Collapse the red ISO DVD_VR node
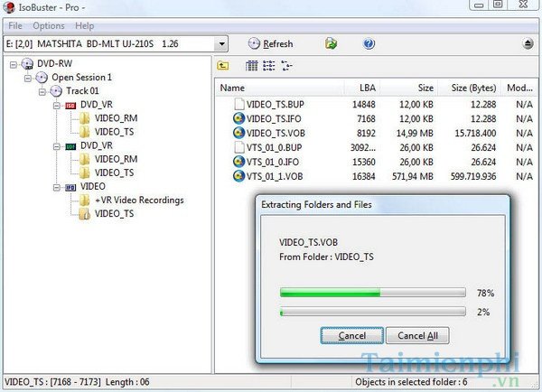Image resolution: width=542 pixels, height=392 pixels. pyautogui.click(x=57, y=106)
